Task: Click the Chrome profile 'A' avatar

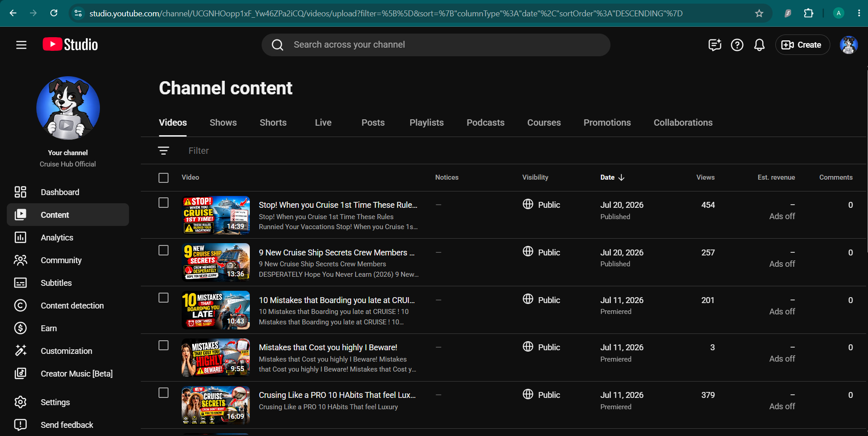Action: [x=838, y=13]
